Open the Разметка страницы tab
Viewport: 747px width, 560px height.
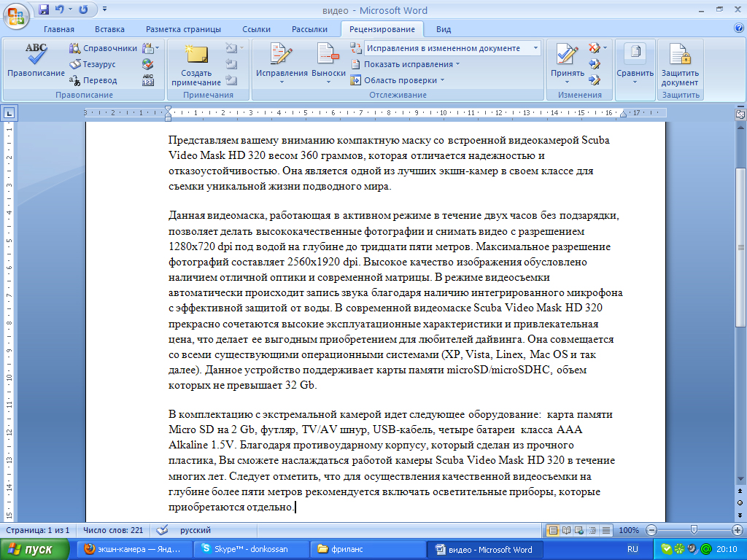[183, 29]
